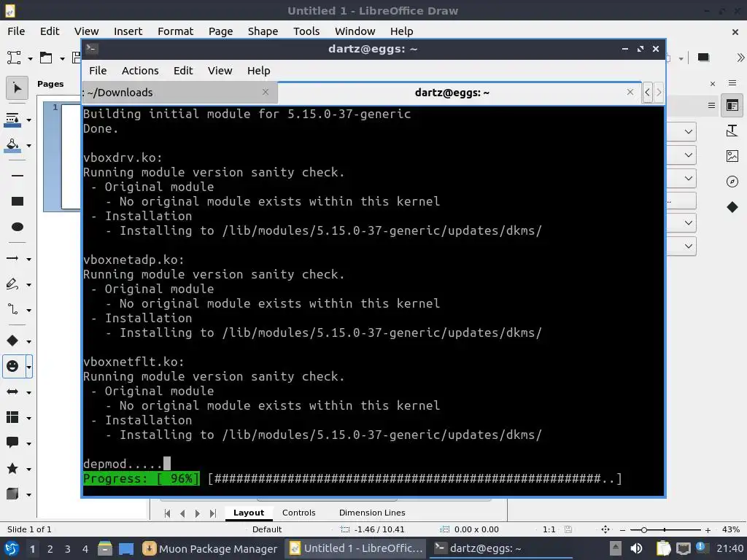Click the Fill Color bucket icon
This screenshot has width=747, height=560.
tap(13, 145)
